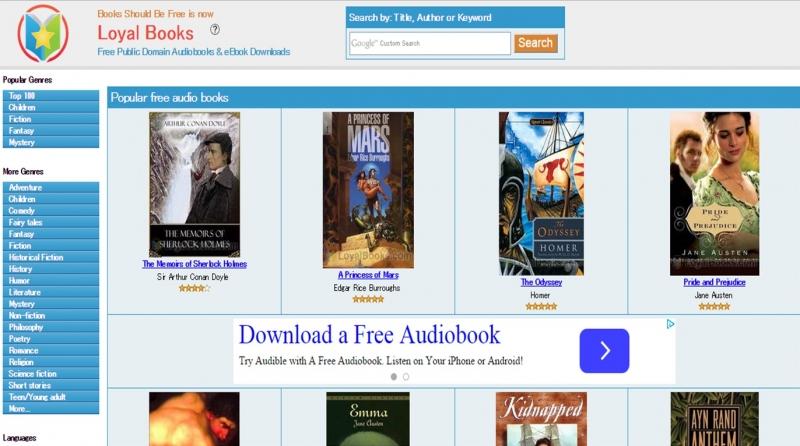Screen dimensions: 800x446
Task: Click the orange Search button
Action: (535, 43)
